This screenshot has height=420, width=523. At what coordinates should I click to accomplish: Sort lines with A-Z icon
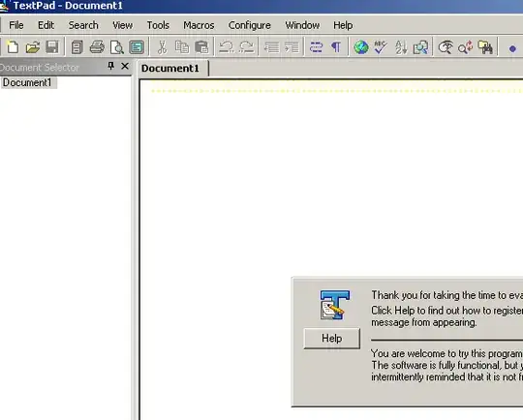click(401, 47)
